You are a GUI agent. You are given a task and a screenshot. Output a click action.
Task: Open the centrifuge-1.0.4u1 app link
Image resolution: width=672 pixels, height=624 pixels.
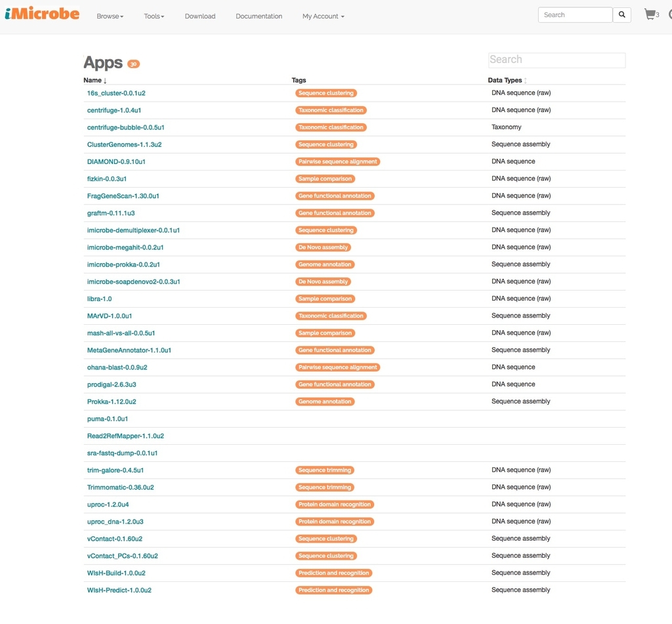(114, 110)
